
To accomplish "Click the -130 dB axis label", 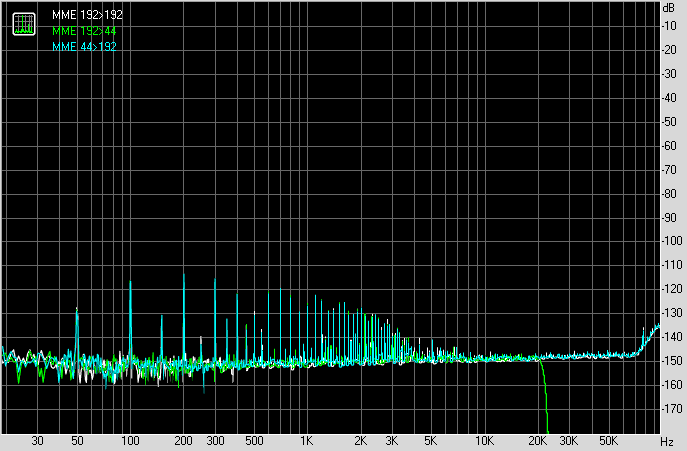I will pyautogui.click(x=673, y=313).
